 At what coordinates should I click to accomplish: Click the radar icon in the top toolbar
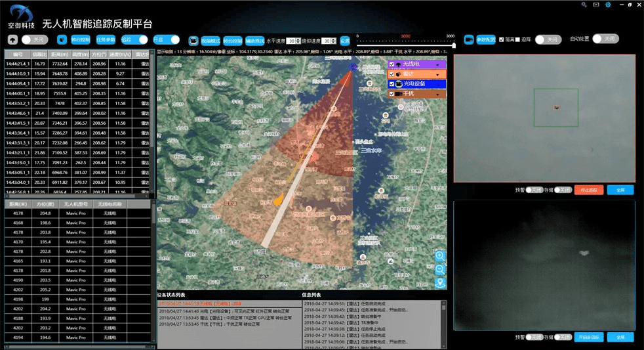(x=62, y=39)
